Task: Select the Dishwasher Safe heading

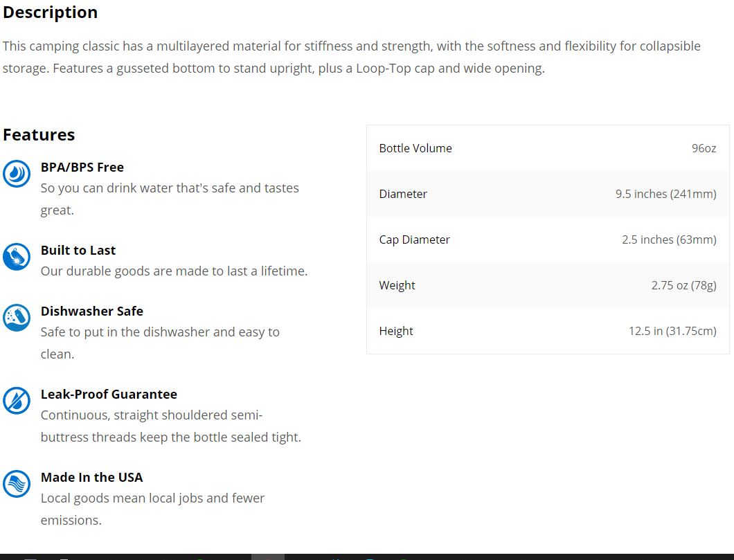Action: pos(91,311)
